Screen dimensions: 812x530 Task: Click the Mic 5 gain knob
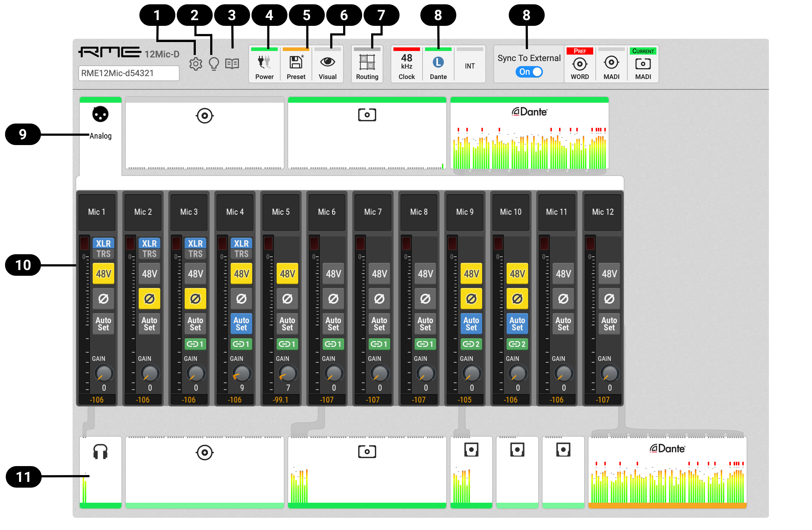(x=288, y=373)
